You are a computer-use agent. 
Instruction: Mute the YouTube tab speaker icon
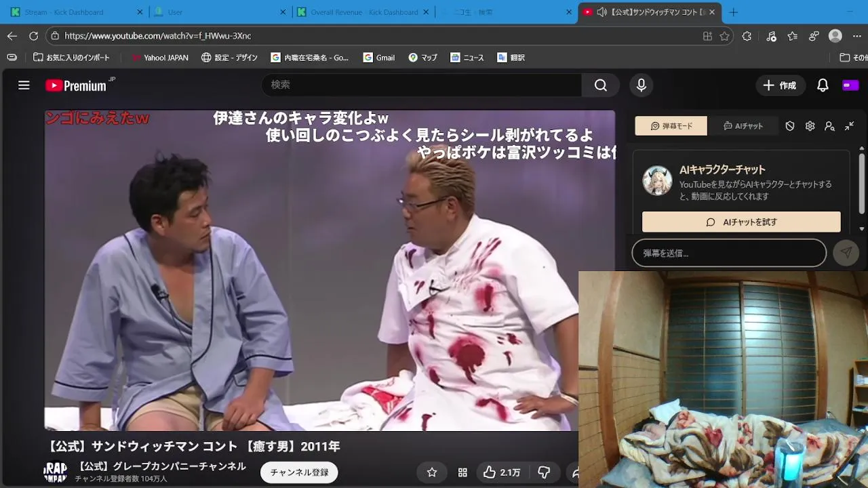(601, 12)
